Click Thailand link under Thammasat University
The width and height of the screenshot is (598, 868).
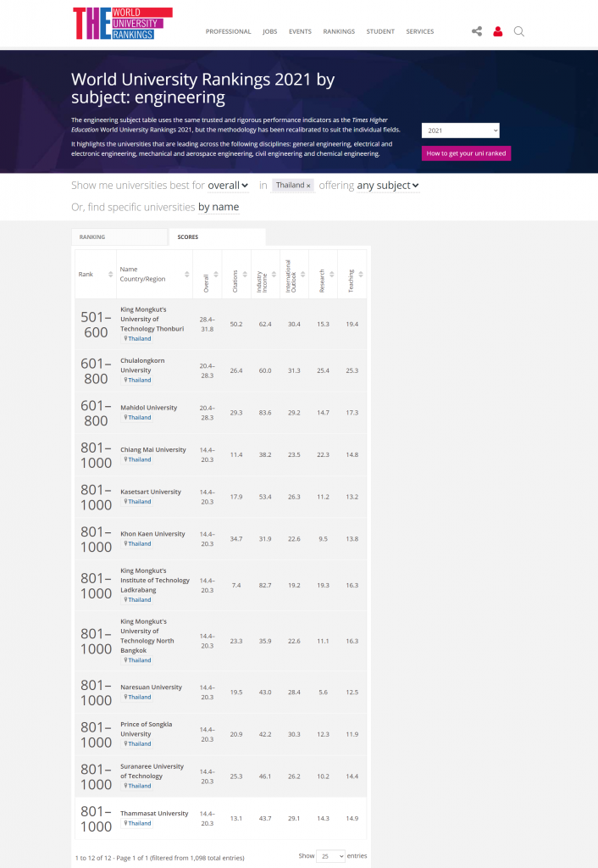coord(137,824)
